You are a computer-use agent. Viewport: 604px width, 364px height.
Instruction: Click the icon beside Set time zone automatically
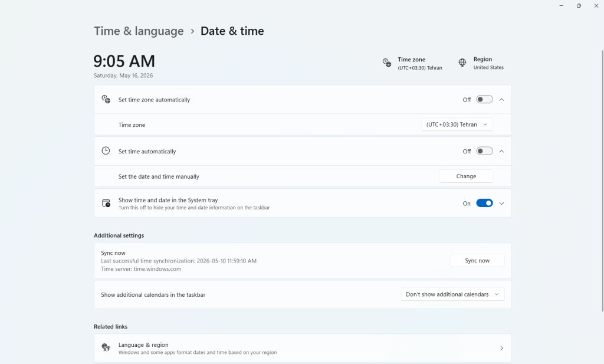[x=106, y=99]
